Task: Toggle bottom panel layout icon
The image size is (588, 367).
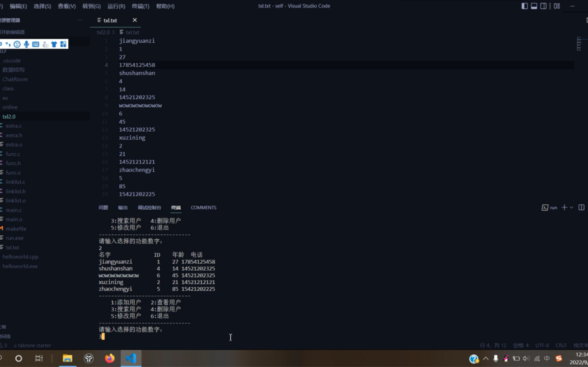Action: tap(534, 6)
